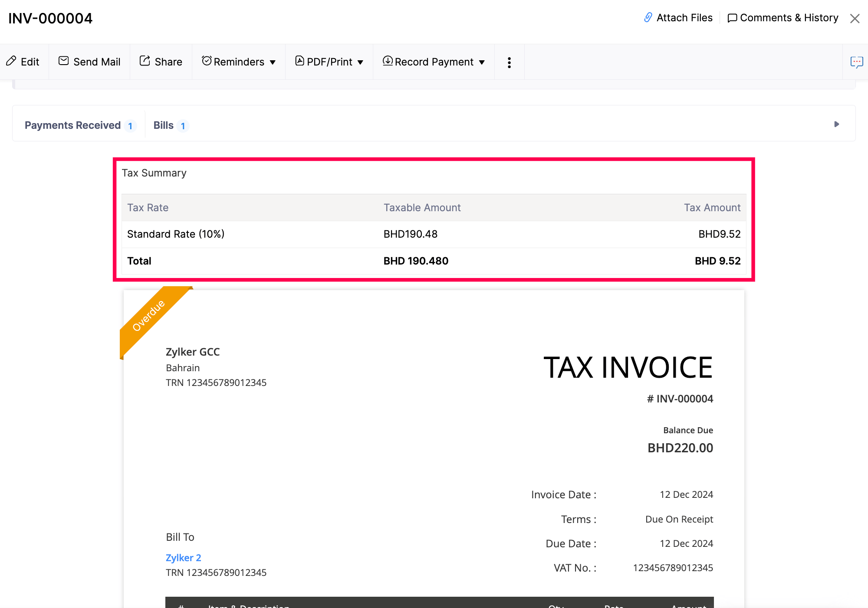Click the PDF/Print document icon

click(299, 62)
